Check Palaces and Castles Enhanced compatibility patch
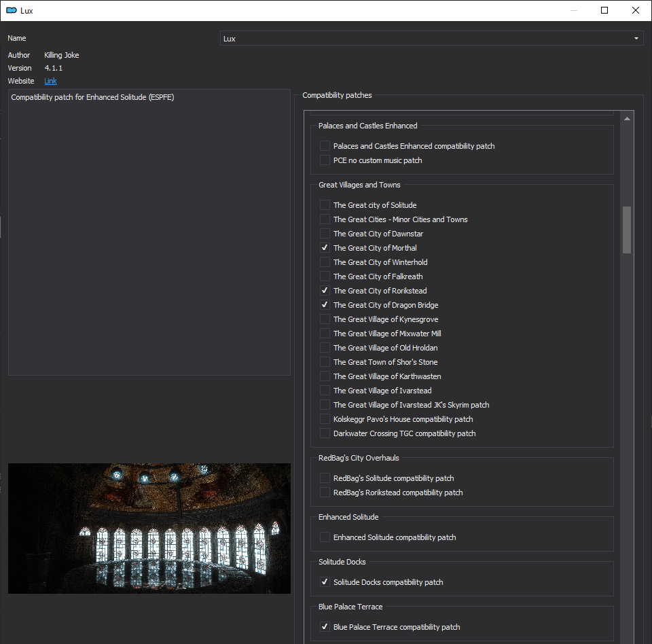This screenshot has height=644, width=652. [325, 146]
